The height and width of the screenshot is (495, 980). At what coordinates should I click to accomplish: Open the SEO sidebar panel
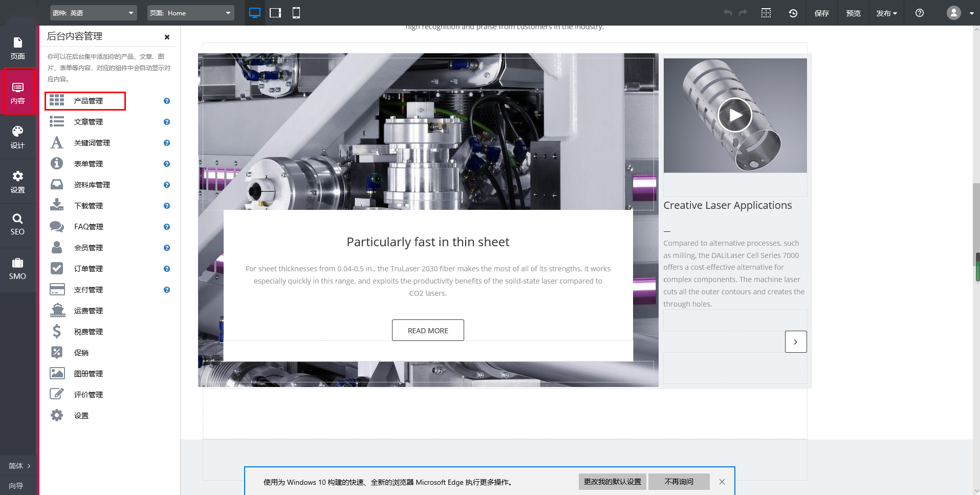tap(18, 224)
